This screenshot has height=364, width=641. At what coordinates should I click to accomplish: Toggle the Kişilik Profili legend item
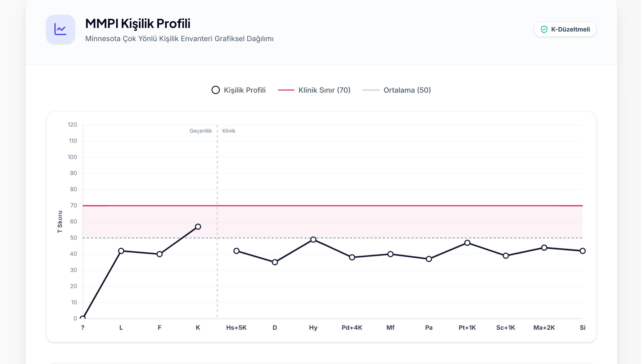(238, 90)
